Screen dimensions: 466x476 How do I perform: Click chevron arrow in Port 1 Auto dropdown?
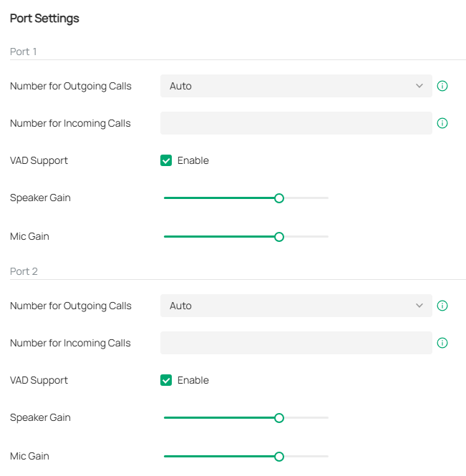click(x=419, y=86)
